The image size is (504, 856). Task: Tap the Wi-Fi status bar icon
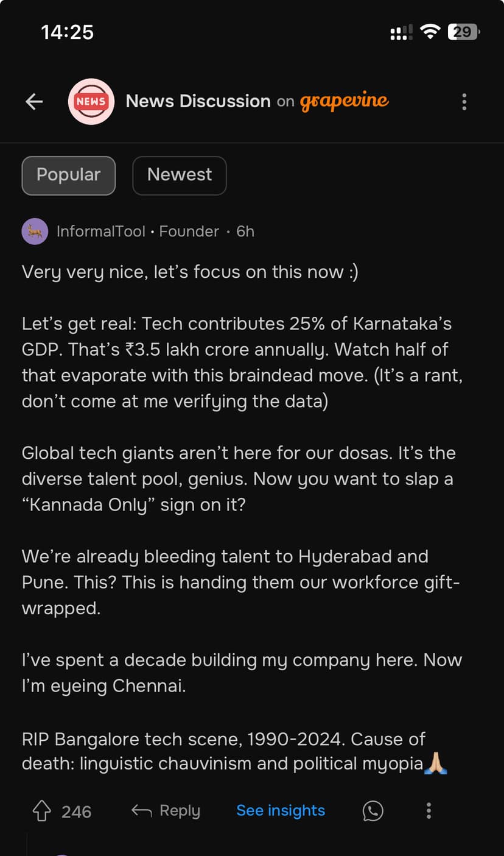click(x=430, y=32)
